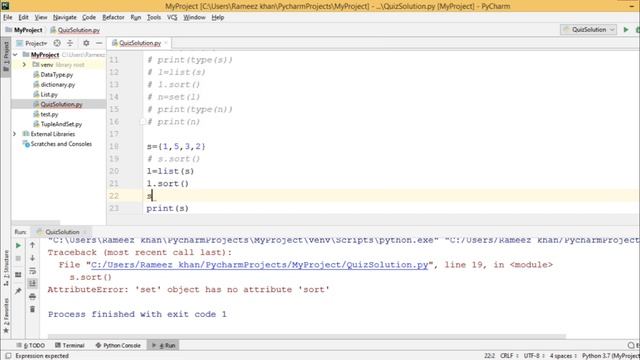The image size is (640, 360).
Task: Open the File menu
Action: 8,17
